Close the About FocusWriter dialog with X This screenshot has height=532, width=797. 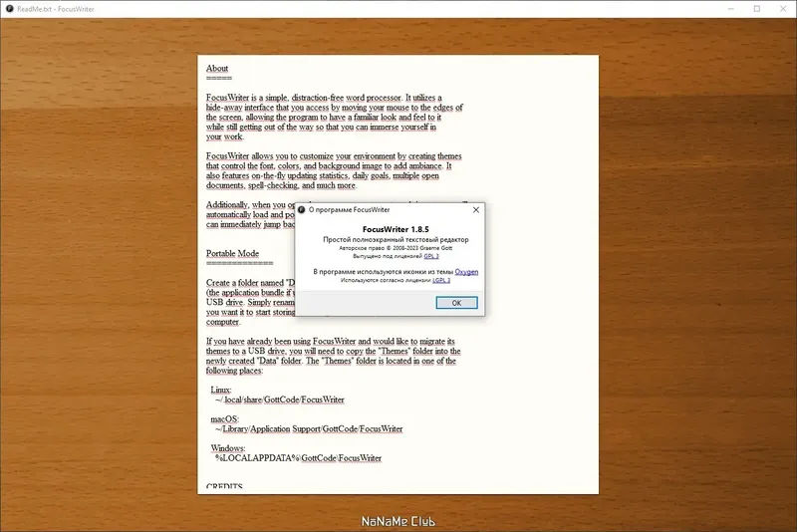[476, 210]
